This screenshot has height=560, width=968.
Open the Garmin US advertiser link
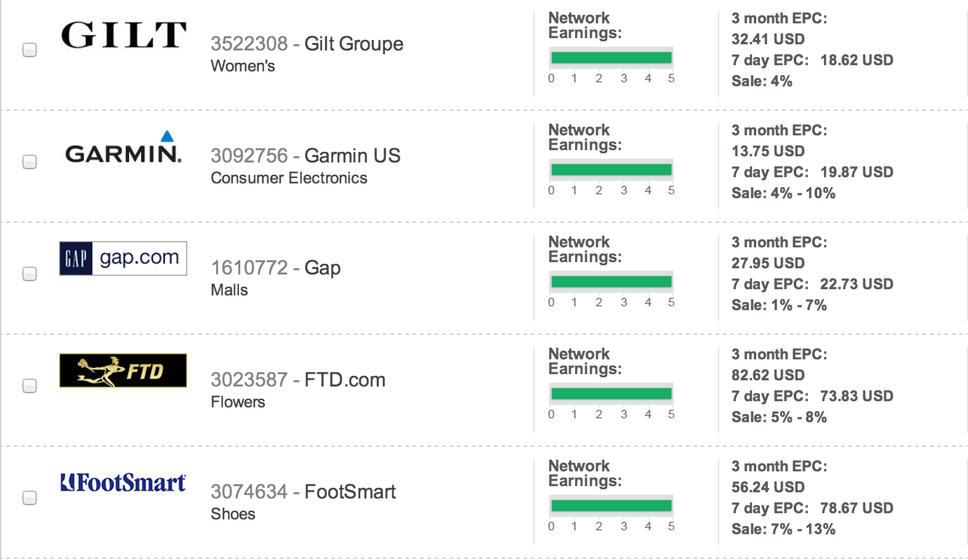[352, 156]
